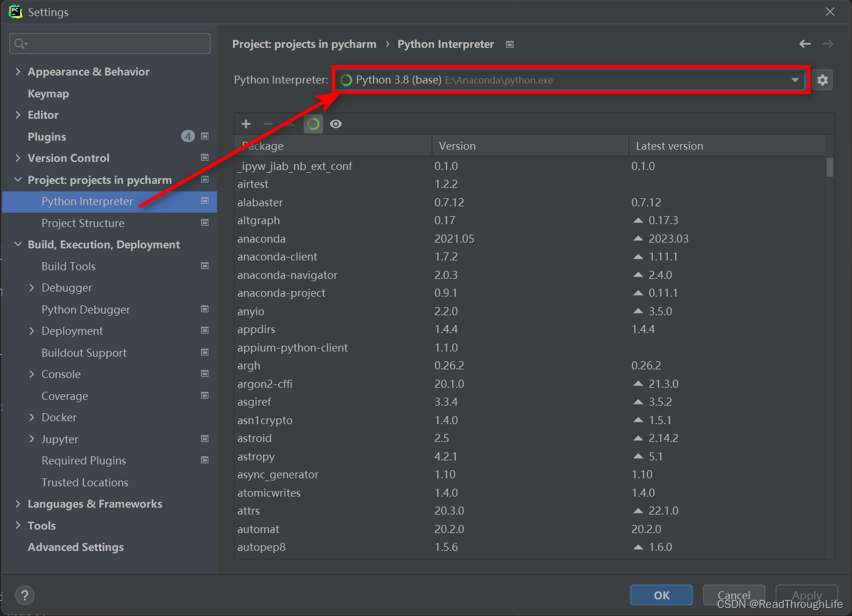Toggle the Use Conda package manager icon

tap(313, 124)
